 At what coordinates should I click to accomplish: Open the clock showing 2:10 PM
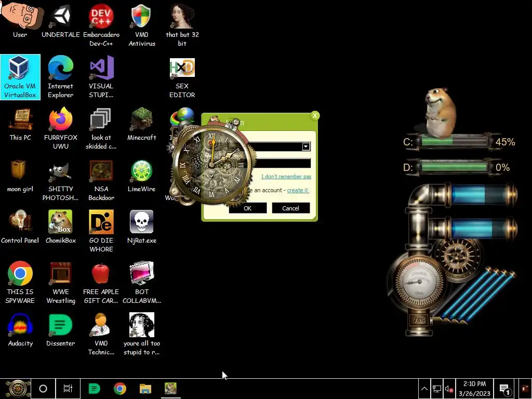(x=474, y=389)
